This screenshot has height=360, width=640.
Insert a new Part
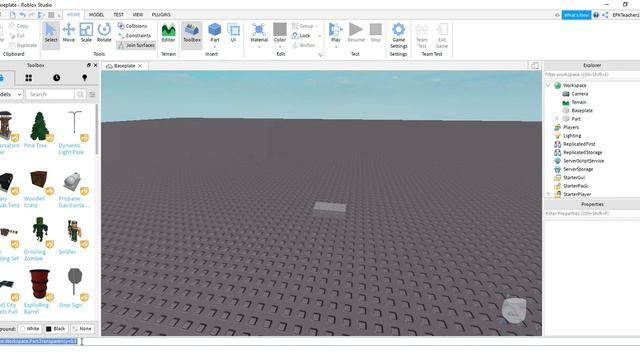pos(215,33)
